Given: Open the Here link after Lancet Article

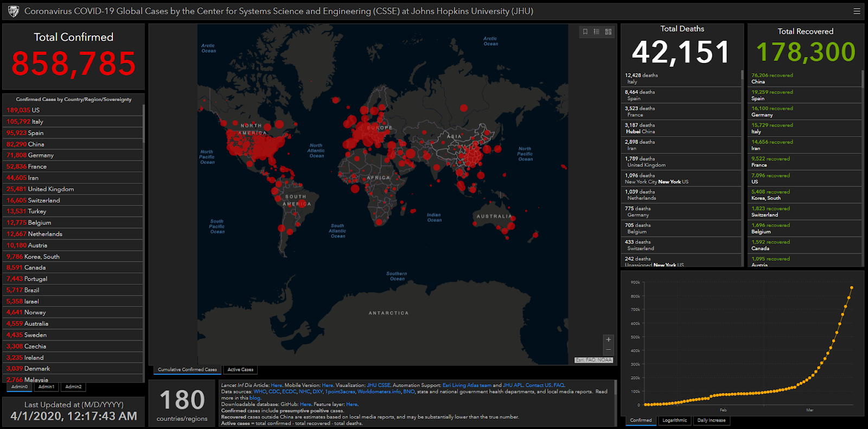Looking at the screenshot, I should [276, 385].
